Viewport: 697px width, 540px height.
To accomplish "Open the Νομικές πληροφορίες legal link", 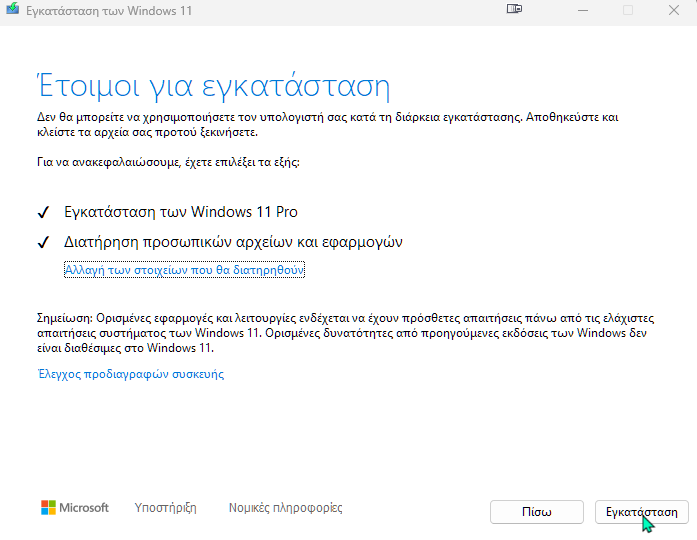I will tap(285, 508).
